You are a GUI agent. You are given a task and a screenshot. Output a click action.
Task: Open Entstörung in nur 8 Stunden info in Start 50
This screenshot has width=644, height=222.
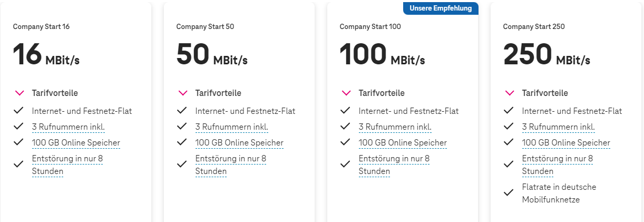pos(231,165)
